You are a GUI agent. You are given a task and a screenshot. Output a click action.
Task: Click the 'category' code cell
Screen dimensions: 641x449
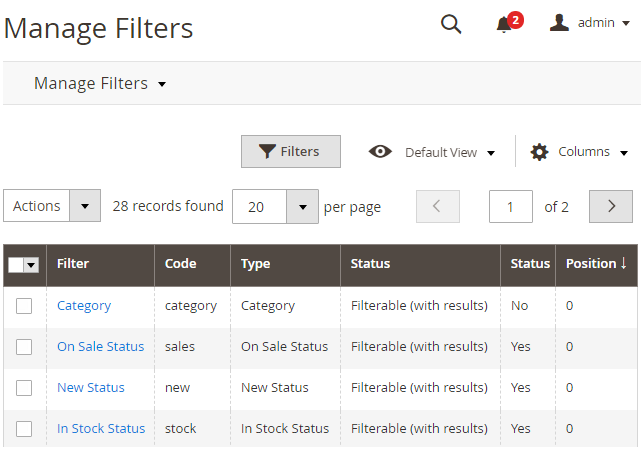coord(191,306)
